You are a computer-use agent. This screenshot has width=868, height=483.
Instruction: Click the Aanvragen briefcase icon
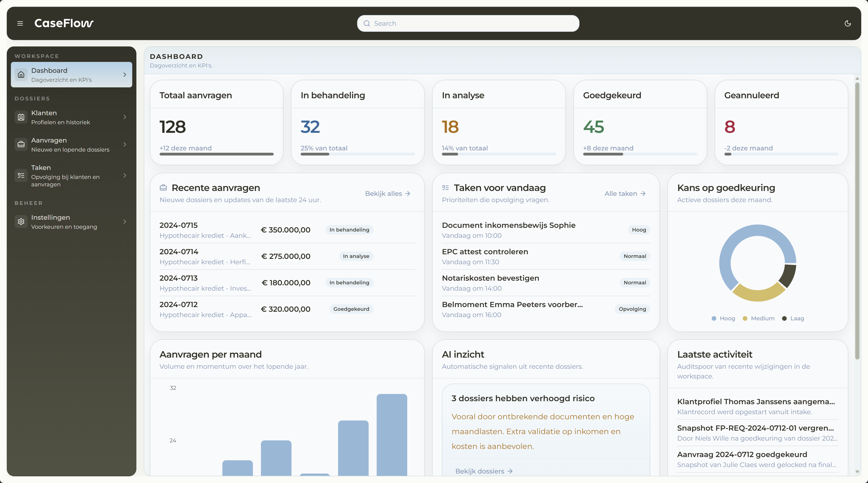click(x=21, y=144)
